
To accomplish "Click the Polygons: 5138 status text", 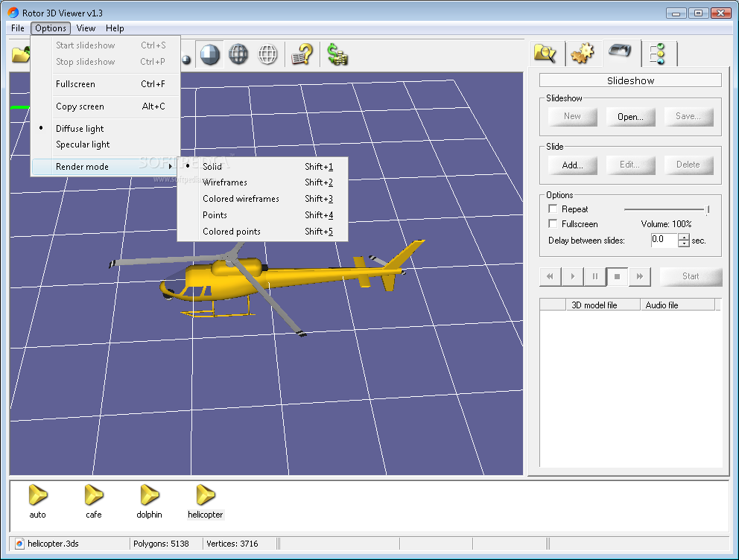I will click(x=161, y=544).
